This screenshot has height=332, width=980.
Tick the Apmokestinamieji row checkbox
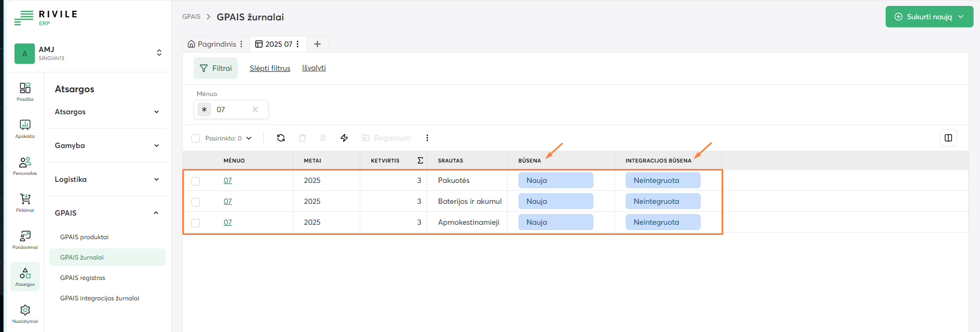[196, 223]
